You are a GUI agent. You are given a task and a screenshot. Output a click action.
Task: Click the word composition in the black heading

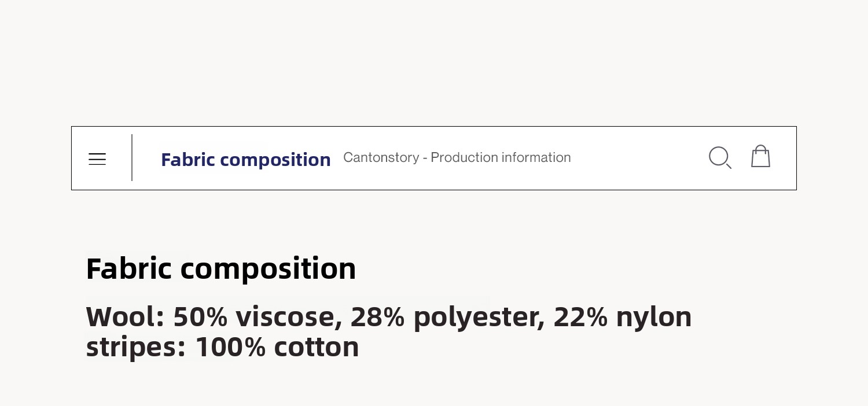[x=268, y=268]
